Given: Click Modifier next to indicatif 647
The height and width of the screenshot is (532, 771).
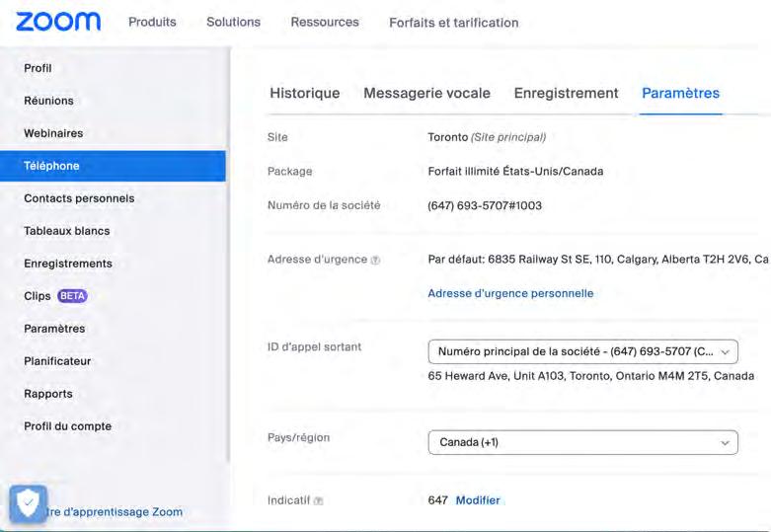Looking at the screenshot, I should click(x=478, y=500).
